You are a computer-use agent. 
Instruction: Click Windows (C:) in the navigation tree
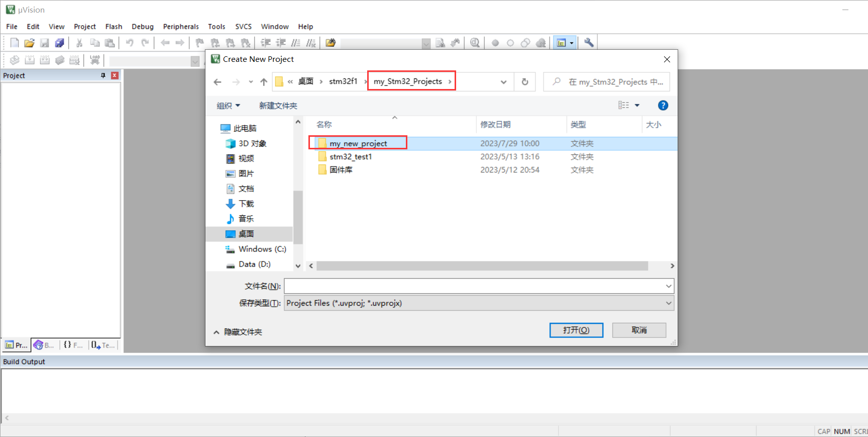262,249
